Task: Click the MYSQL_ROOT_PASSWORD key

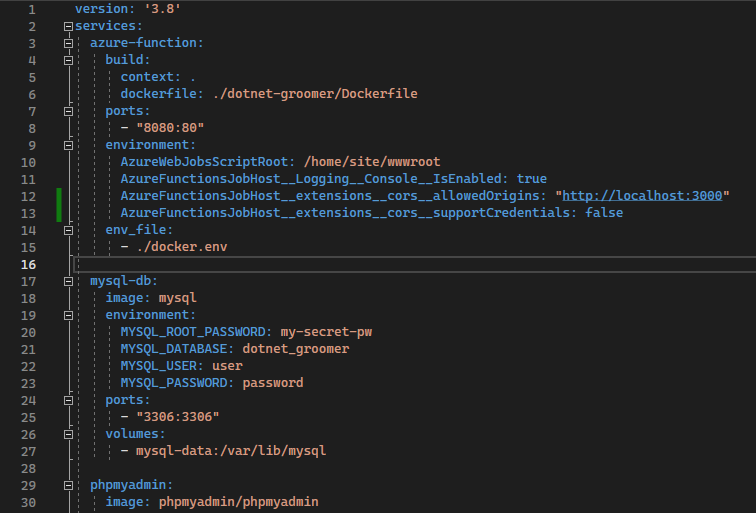Action: [197, 332]
